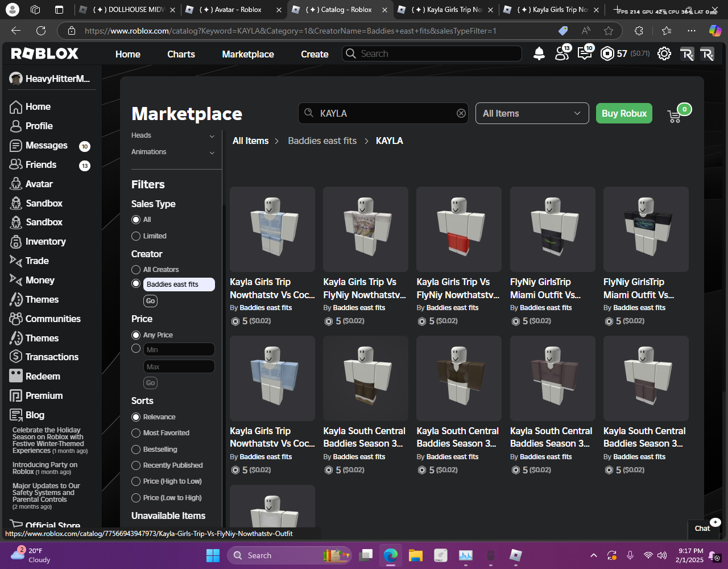Open the Inventory sidebar icon
The width and height of the screenshot is (728, 569).
tap(16, 242)
